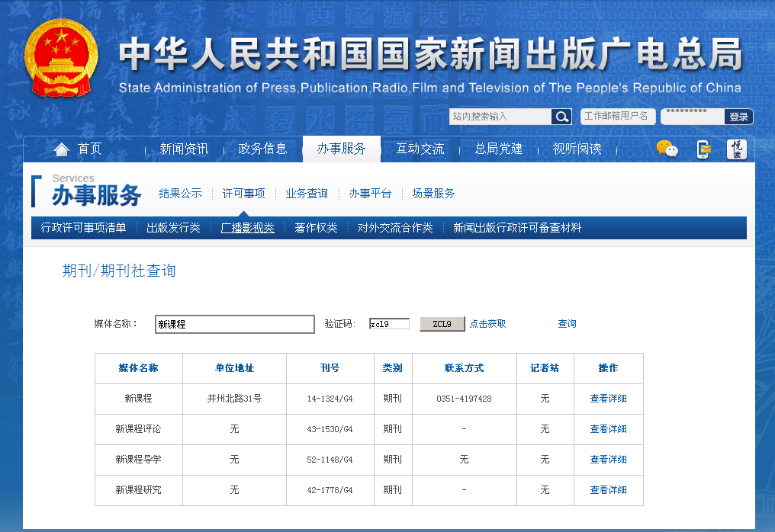The width and height of the screenshot is (775, 532).
Task: Open the mobile mail icon
Action: (x=703, y=149)
